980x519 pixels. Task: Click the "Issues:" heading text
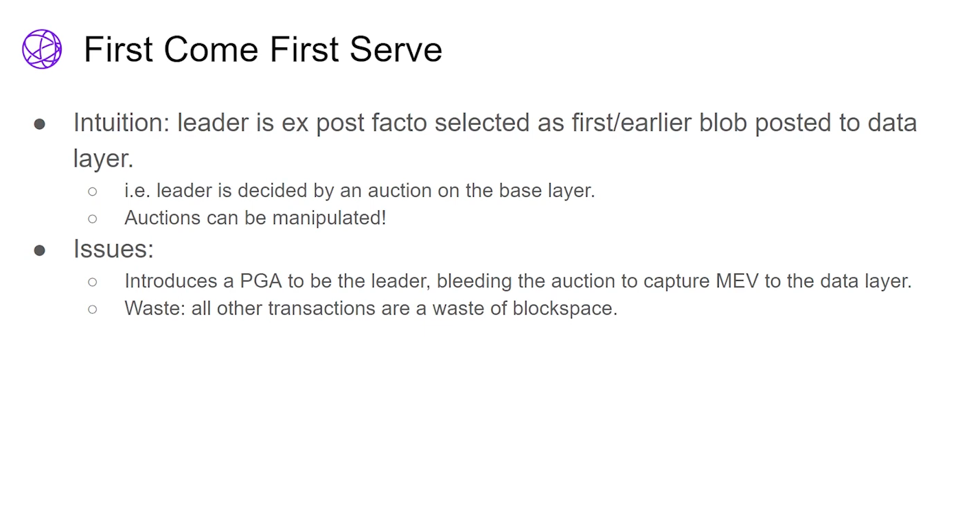113,249
